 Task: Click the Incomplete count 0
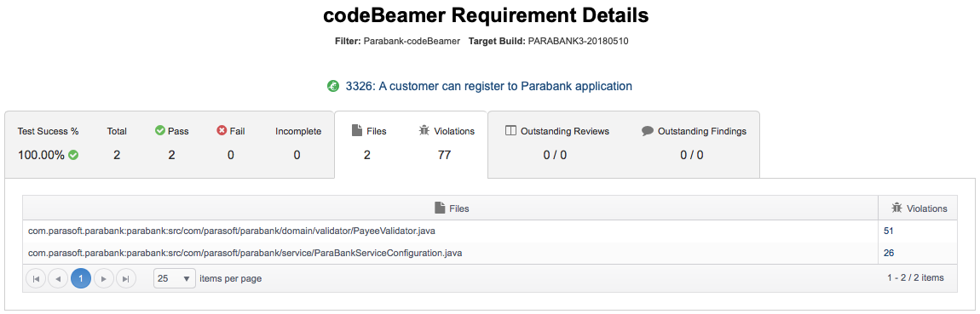(x=297, y=155)
